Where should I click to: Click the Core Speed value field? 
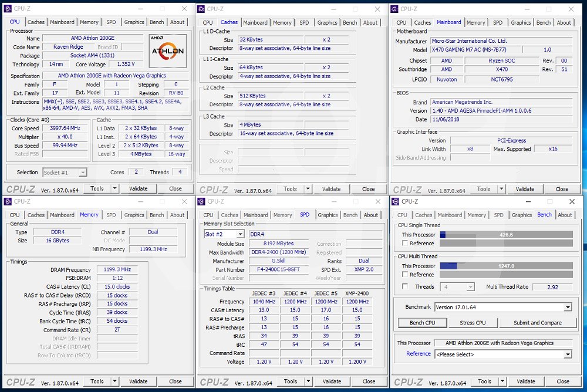[x=65, y=128]
